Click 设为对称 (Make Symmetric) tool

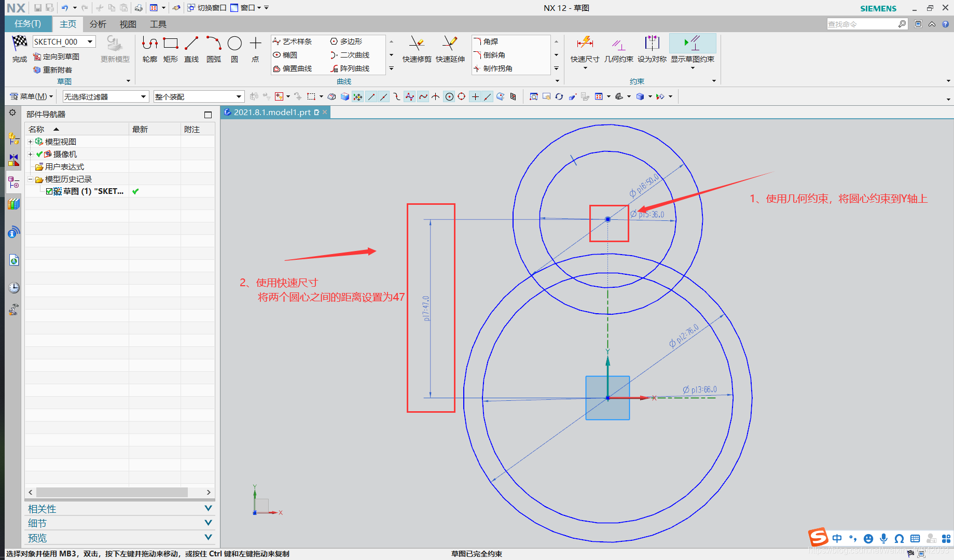coord(652,49)
